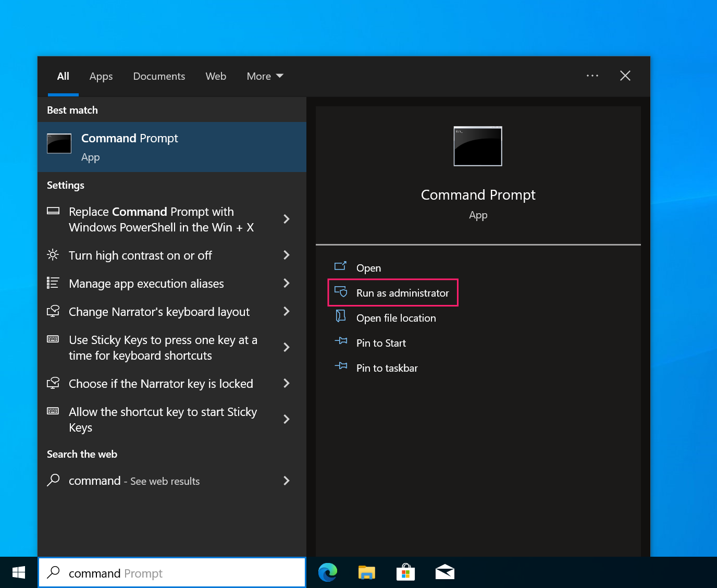
Task: Open the Mail app from the taskbar
Action: (x=445, y=572)
